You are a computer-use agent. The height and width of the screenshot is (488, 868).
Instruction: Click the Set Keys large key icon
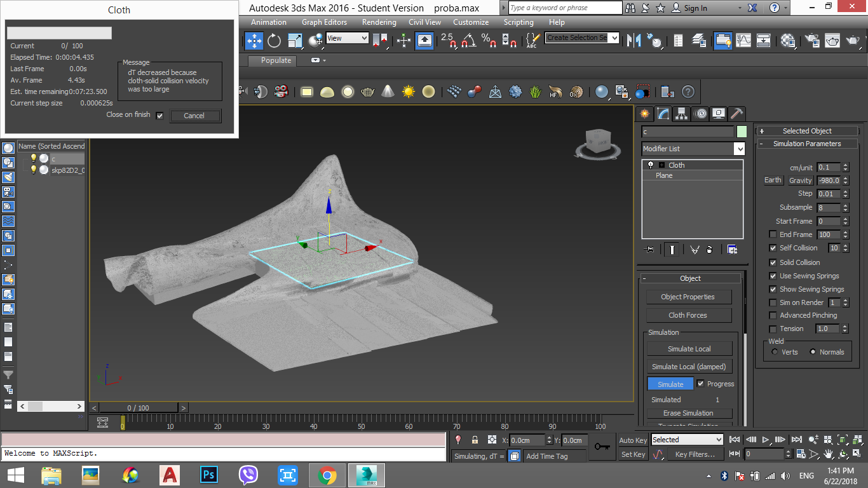click(602, 447)
